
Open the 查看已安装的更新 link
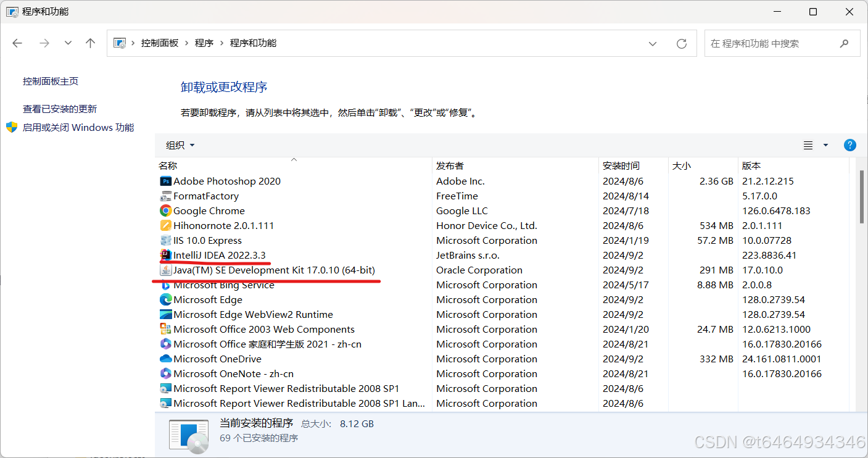[59, 109]
